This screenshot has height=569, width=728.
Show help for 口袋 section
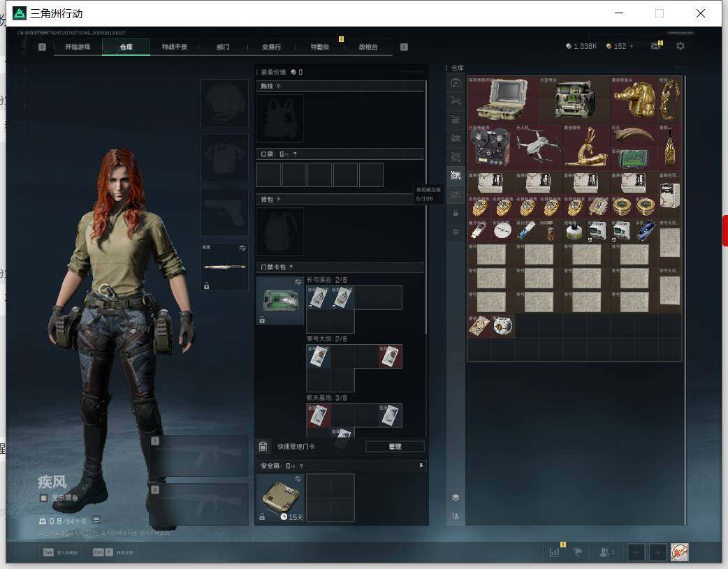(x=296, y=154)
